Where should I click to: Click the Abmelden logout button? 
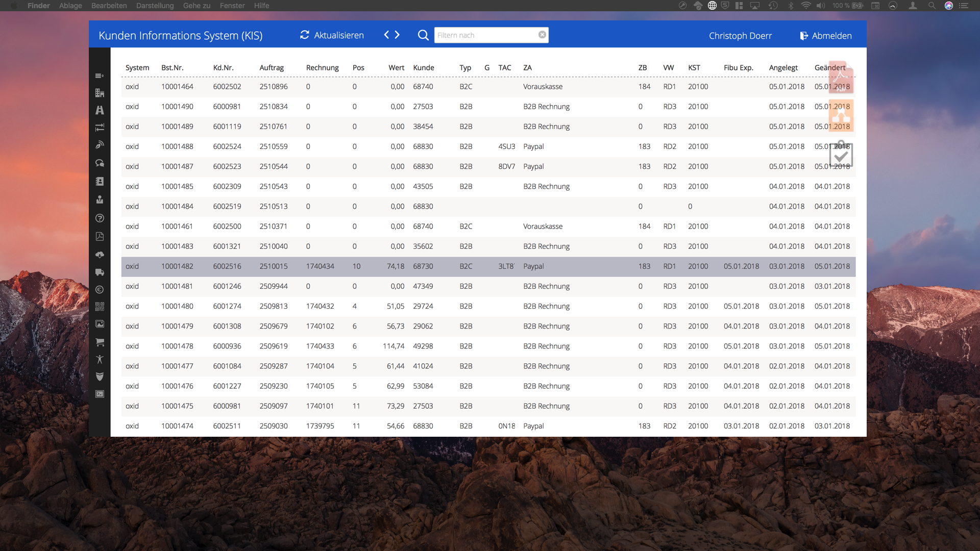[826, 36]
